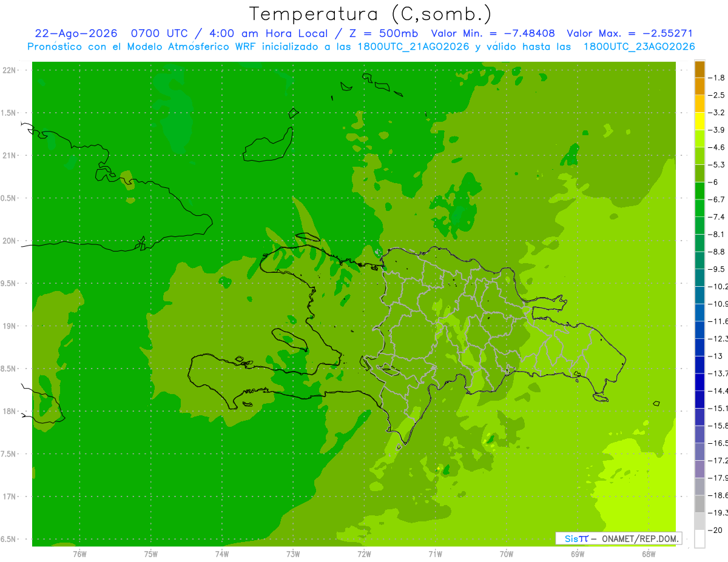Click the "-4.6" value on the color scale
Screen dimensions: 728x562
(716, 147)
